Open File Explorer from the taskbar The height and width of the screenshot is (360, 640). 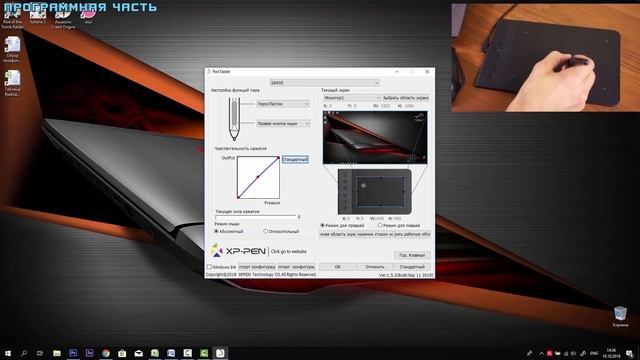click(57, 353)
